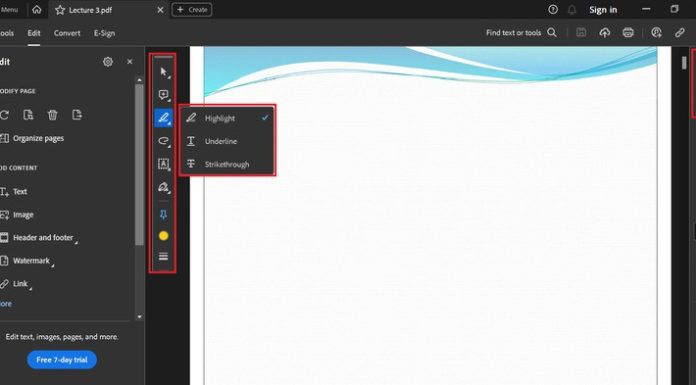
Task: Click the Free 7-day trial button
Action: click(x=62, y=360)
